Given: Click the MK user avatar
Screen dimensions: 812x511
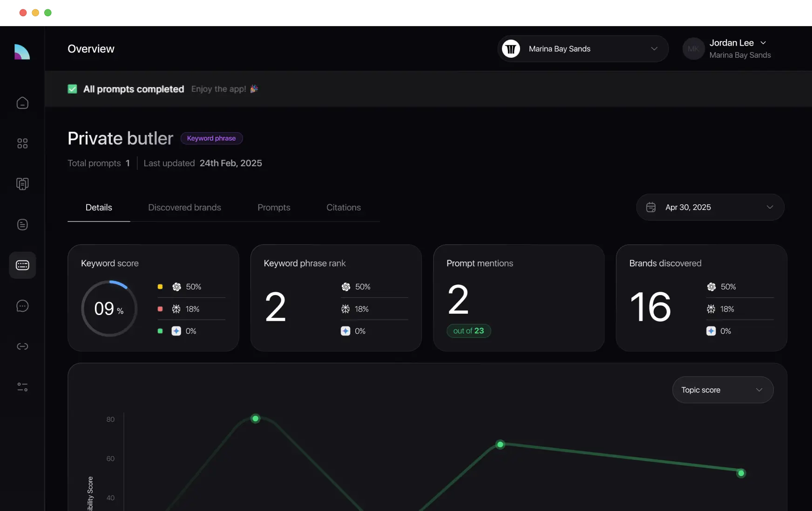Looking at the screenshot, I should point(693,49).
